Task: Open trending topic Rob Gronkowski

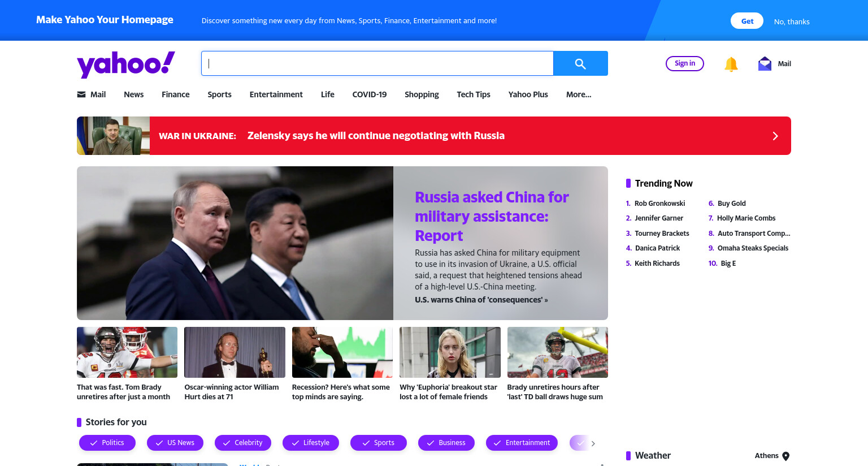Action: pyautogui.click(x=659, y=204)
